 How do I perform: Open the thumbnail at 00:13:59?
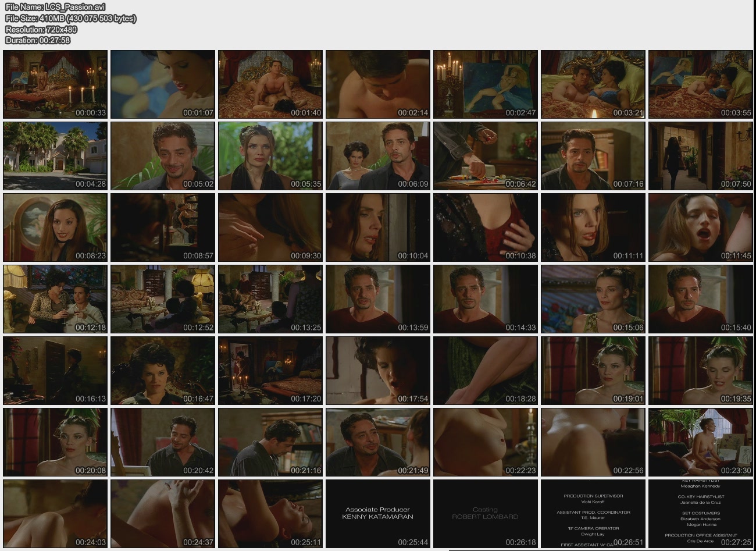[377, 299]
